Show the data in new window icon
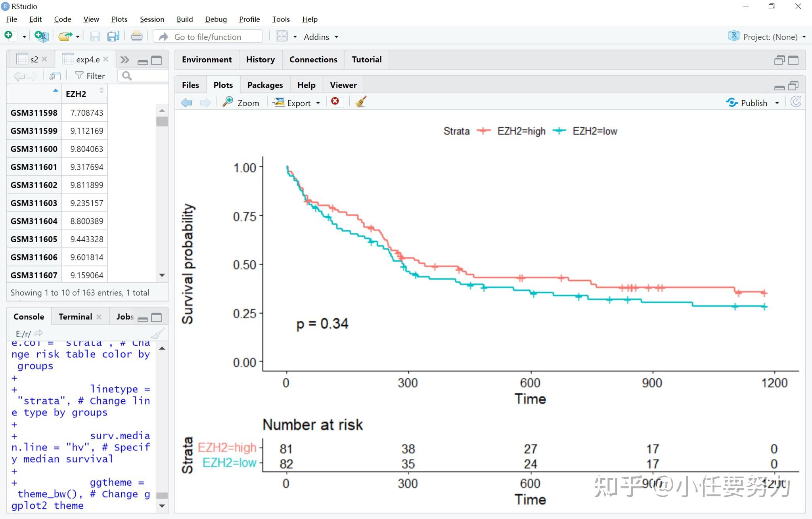 pos(55,76)
